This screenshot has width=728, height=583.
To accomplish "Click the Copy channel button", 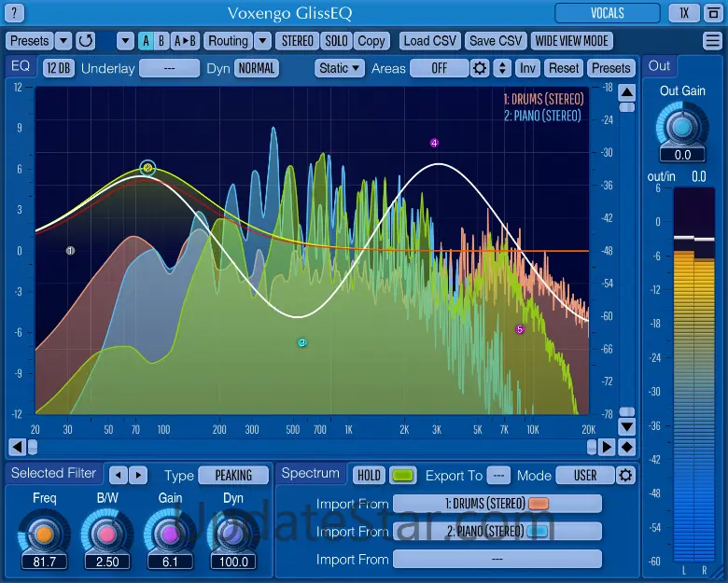I will coord(371,41).
